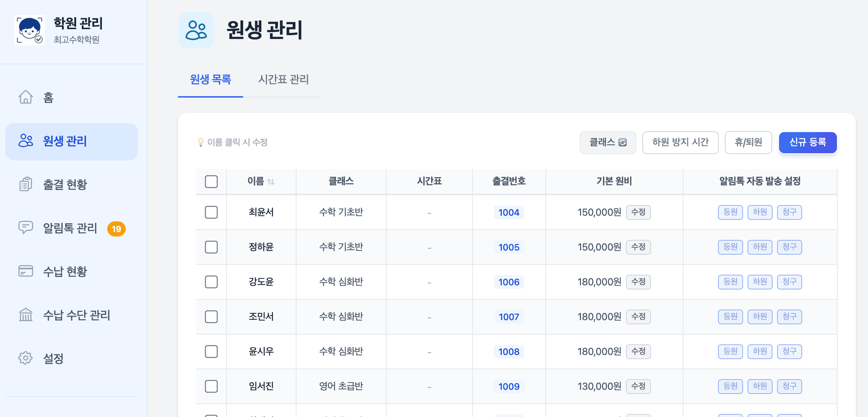The width and height of the screenshot is (868, 417).
Task: Click the academy profile avatar image
Action: pyautogui.click(x=30, y=30)
